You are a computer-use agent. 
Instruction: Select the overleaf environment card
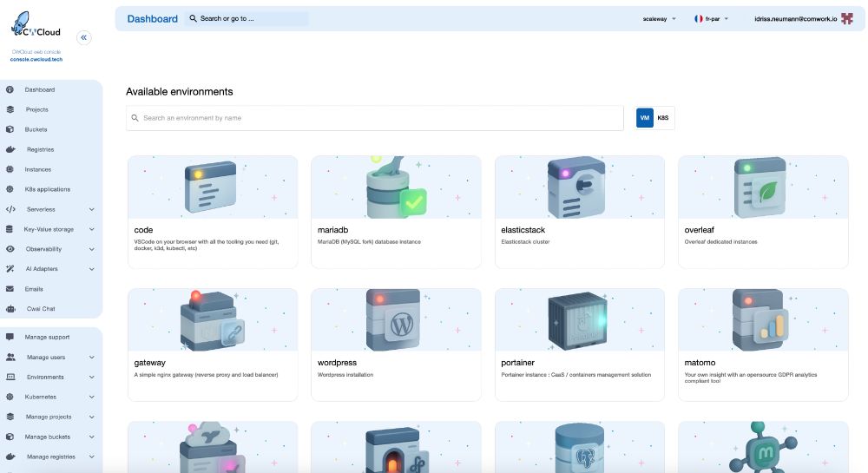click(763, 212)
